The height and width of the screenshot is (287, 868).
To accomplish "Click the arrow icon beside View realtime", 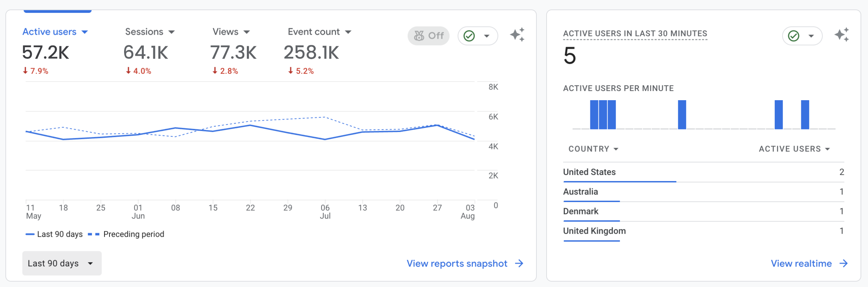I will (844, 264).
